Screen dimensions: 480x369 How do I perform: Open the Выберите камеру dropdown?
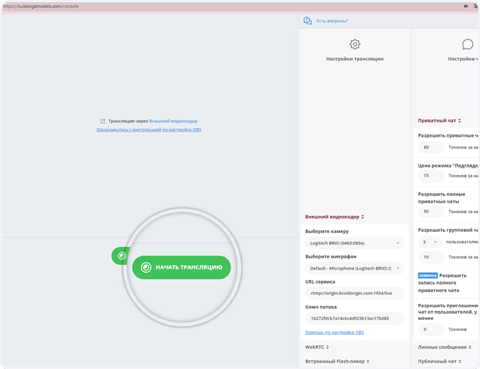[x=355, y=243]
